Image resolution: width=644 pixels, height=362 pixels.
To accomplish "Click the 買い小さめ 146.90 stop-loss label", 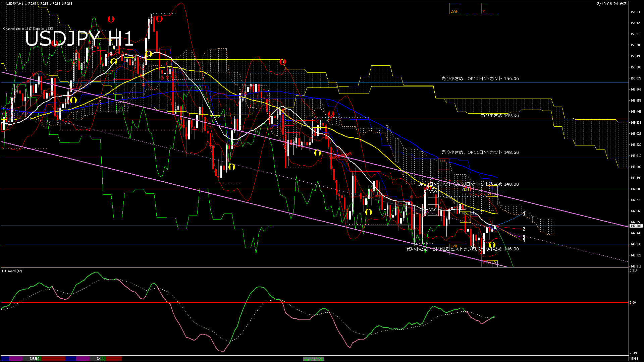I will pos(462,249).
